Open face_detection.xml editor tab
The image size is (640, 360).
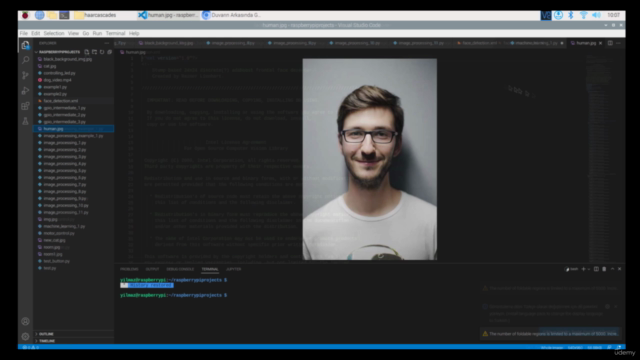pos(480,43)
